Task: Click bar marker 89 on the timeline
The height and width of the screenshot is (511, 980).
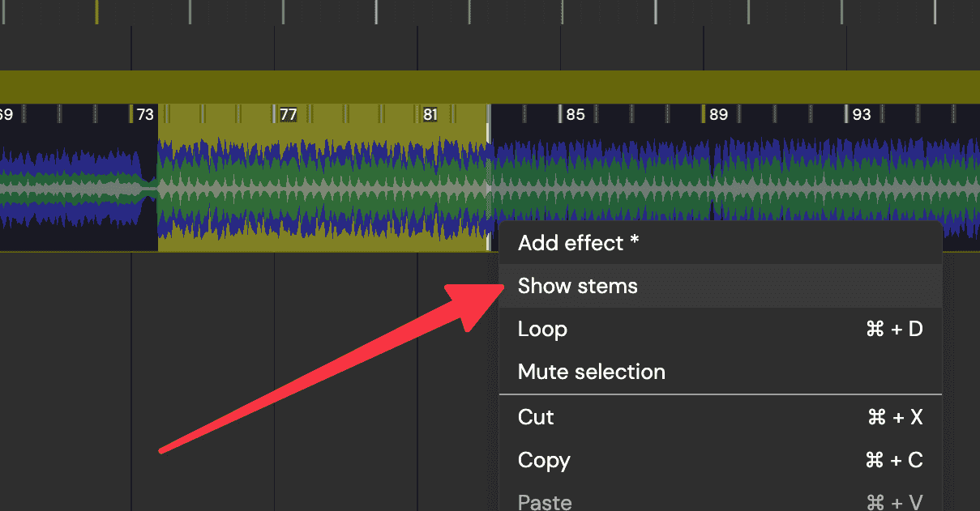Action: (x=718, y=114)
